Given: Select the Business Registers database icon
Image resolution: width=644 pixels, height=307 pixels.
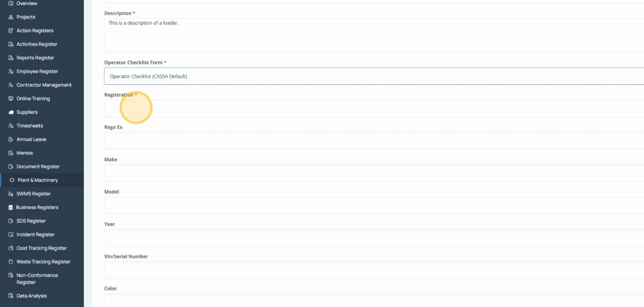Looking at the screenshot, I should [11, 208].
